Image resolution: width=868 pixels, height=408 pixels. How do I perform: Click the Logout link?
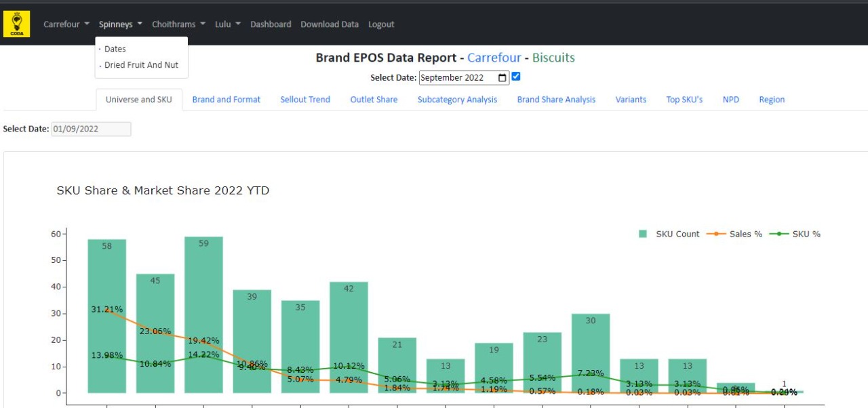pos(381,24)
